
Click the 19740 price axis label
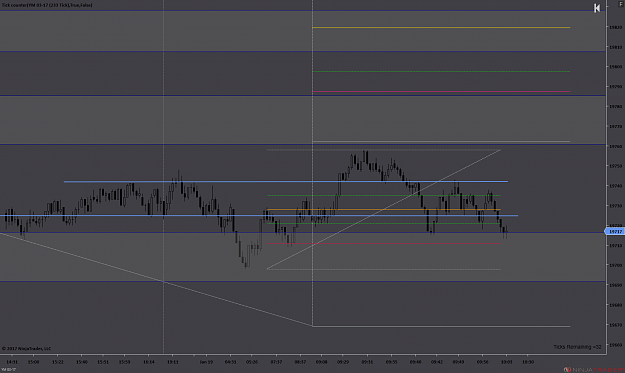615,186
